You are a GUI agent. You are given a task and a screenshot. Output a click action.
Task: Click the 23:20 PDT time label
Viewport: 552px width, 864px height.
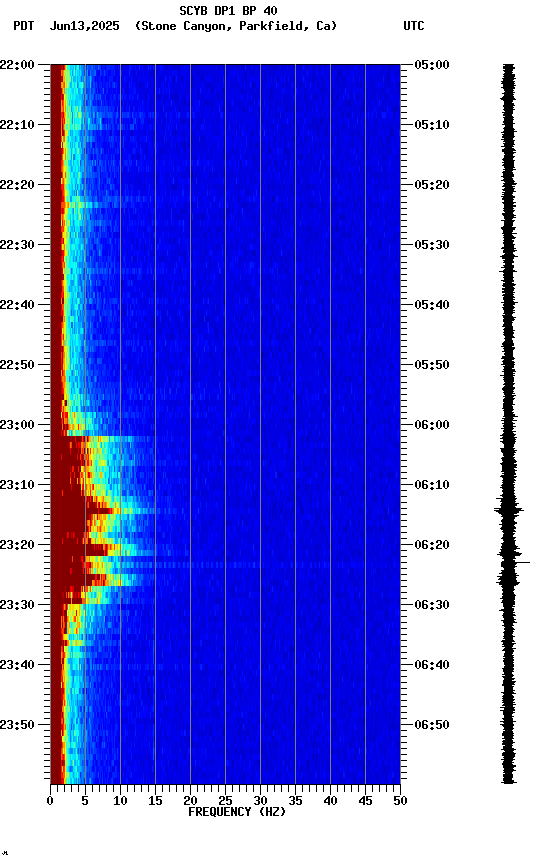click(x=18, y=545)
